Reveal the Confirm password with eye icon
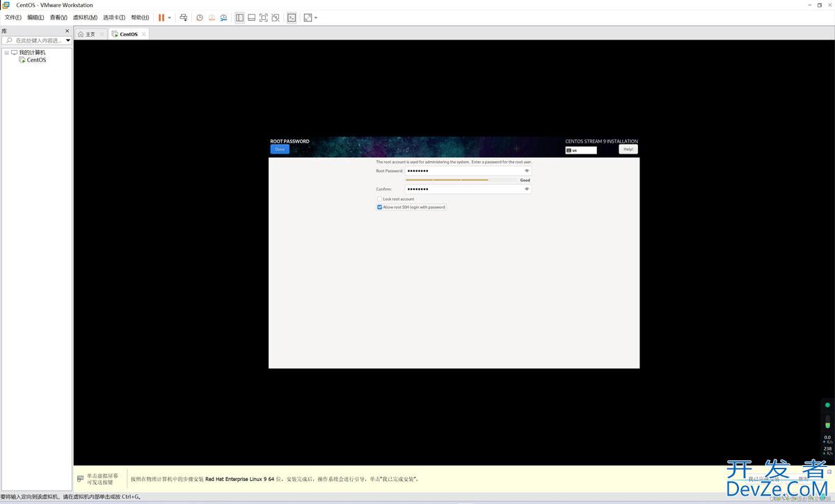Image resolution: width=835 pixels, height=504 pixels. click(527, 189)
